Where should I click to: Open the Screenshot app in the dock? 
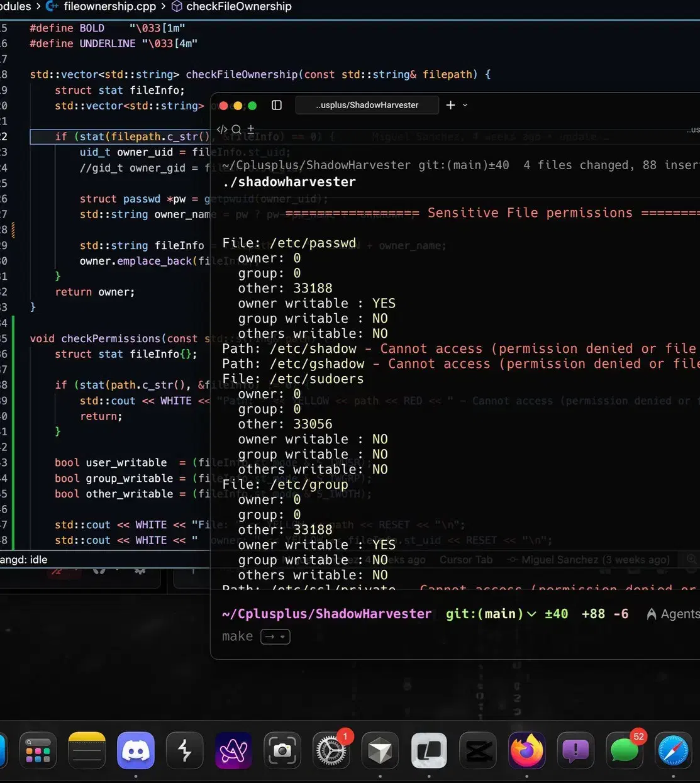(282, 750)
